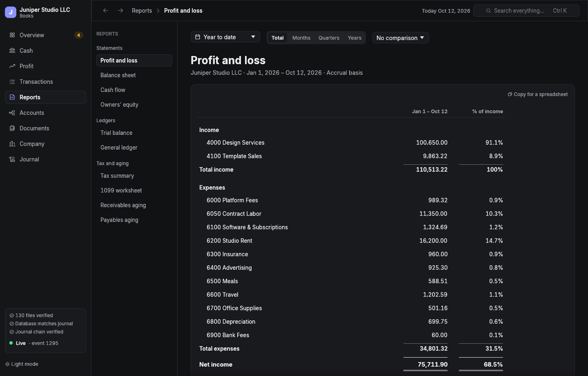Switch to the Quarters view

pyautogui.click(x=329, y=38)
